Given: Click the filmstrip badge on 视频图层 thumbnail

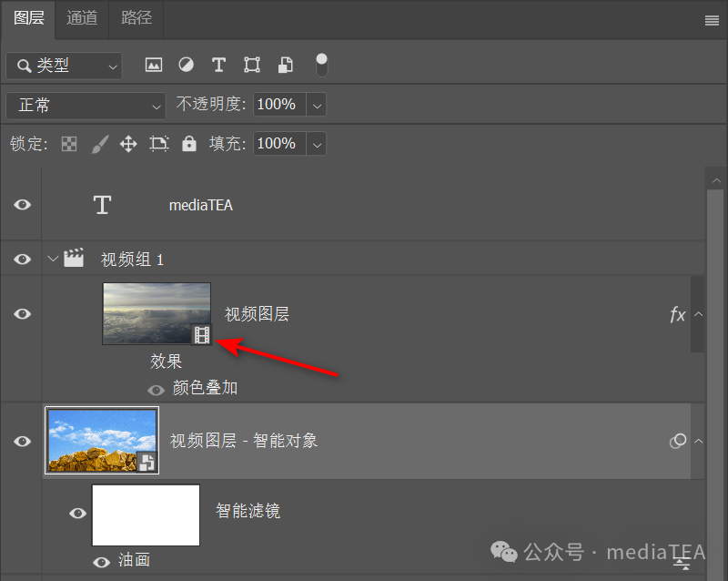Looking at the screenshot, I should 202,334.
